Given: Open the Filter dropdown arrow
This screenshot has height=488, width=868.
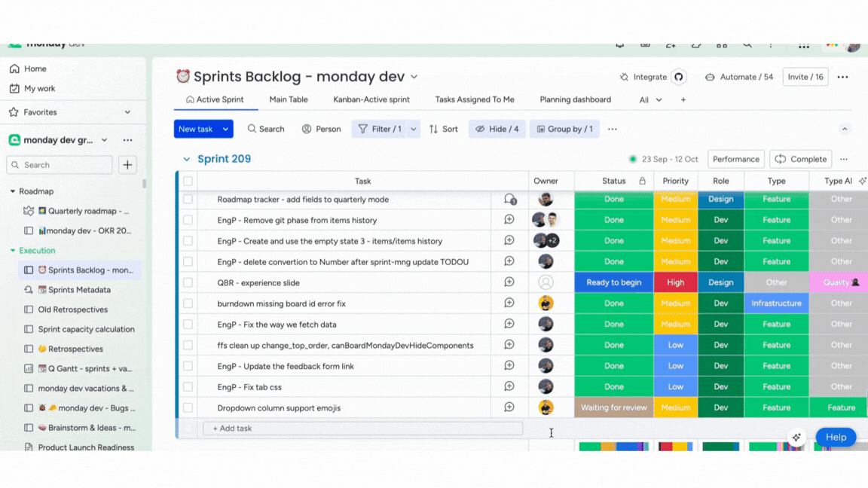Looking at the screenshot, I should 414,129.
